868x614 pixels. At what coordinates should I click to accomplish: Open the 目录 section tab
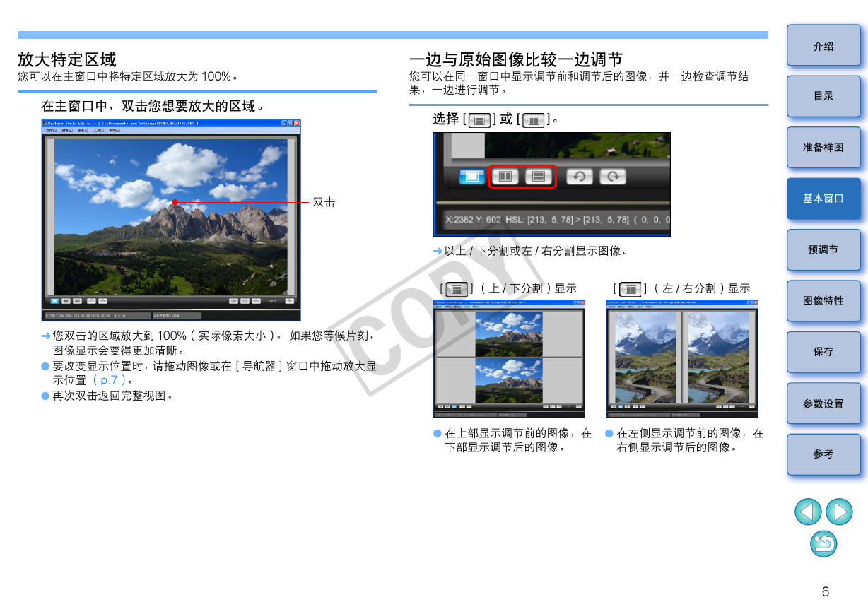[x=823, y=96]
